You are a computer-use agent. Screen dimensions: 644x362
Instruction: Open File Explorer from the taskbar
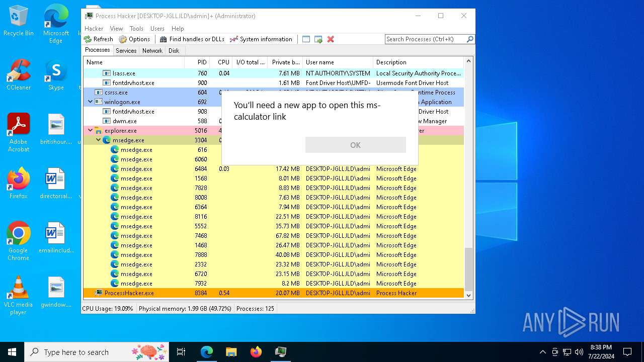pos(231,352)
